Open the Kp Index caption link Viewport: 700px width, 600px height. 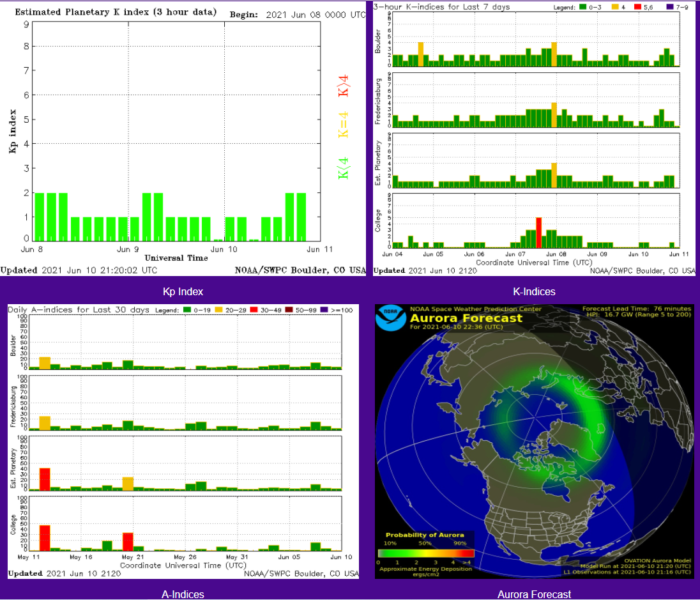pyautogui.click(x=183, y=292)
